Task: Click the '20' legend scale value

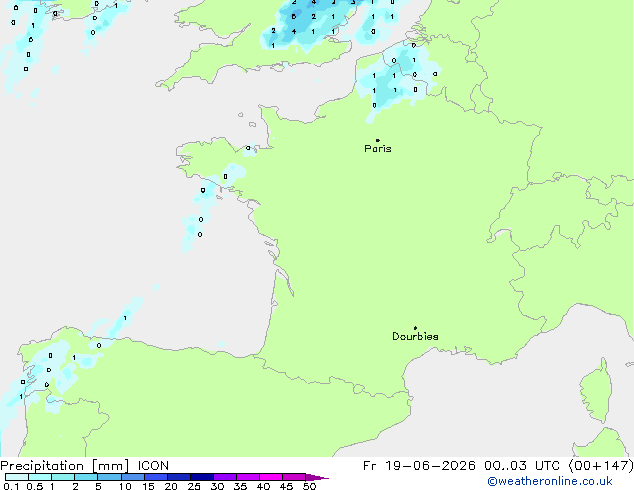Action: (x=171, y=486)
